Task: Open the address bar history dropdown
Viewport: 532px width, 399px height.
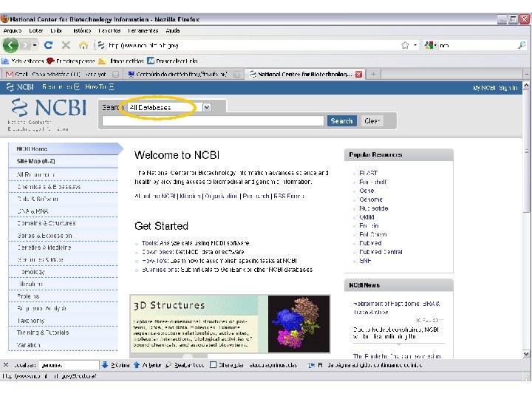Action: pyautogui.click(x=415, y=45)
